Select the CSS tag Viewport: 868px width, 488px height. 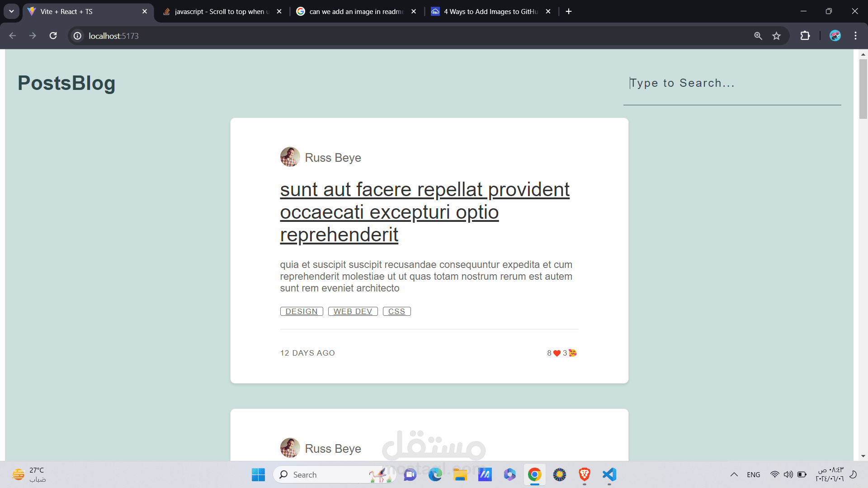pos(396,311)
